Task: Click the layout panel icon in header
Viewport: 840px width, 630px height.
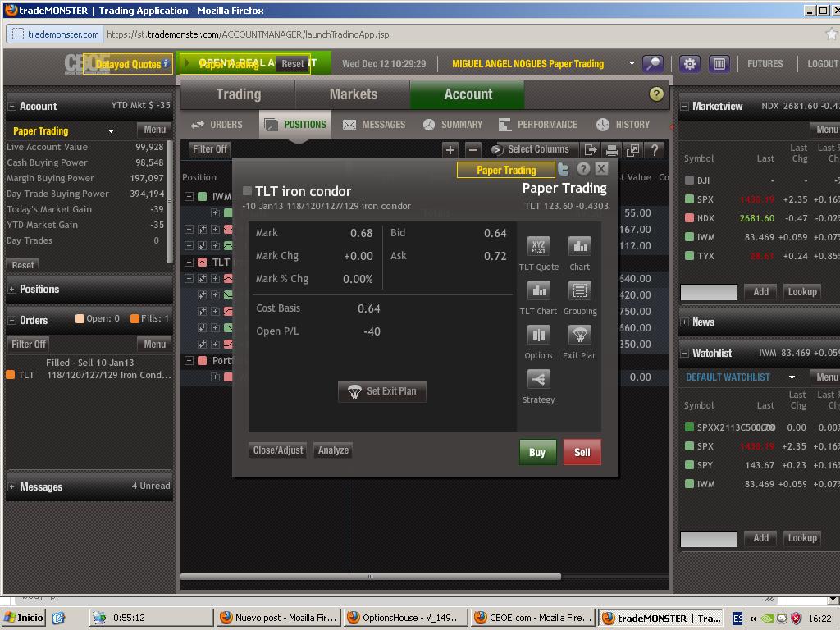Action: tap(719, 64)
